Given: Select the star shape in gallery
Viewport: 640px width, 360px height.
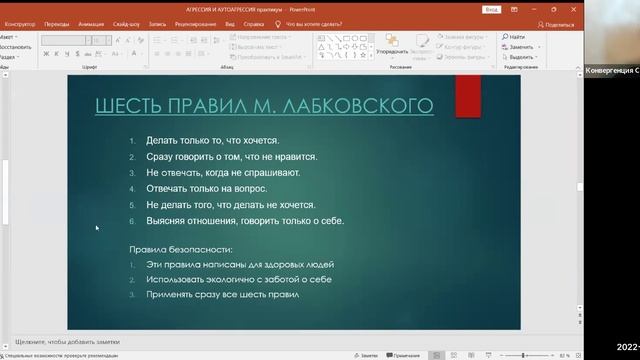Looking at the screenshot, I should 363,55.
